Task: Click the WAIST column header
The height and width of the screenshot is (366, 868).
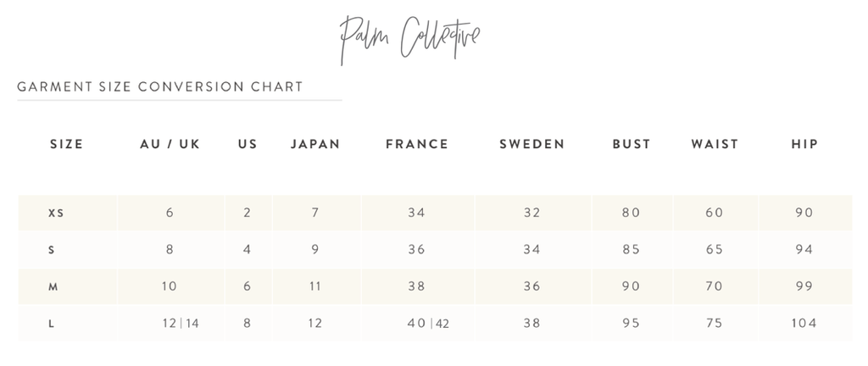Action: pos(715,144)
